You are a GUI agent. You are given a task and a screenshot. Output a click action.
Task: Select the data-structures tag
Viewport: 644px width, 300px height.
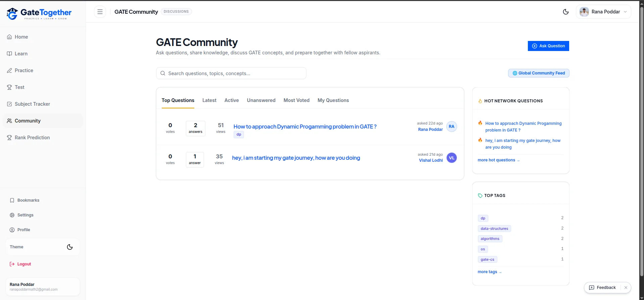click(494, 229)
